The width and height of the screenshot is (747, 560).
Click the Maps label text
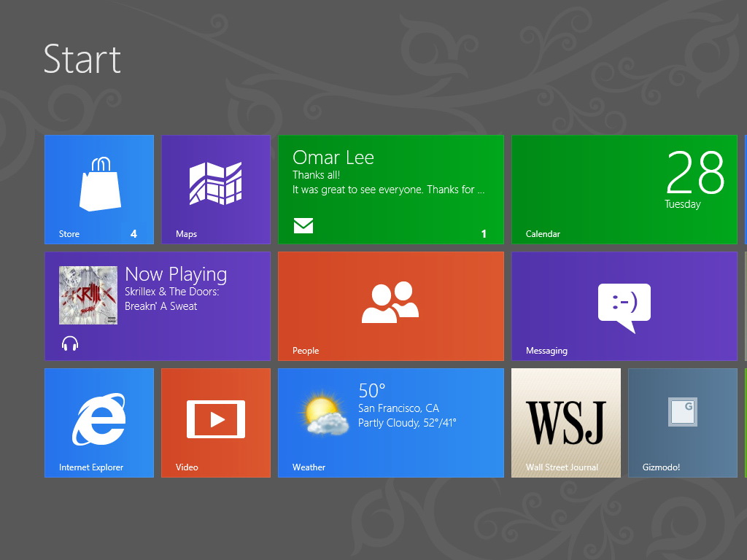coord(186,234)
